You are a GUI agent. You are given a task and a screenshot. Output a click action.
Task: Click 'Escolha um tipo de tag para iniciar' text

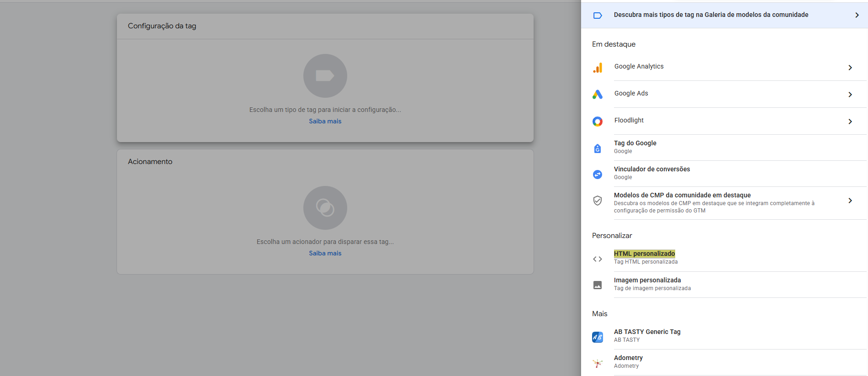point(325,110)
